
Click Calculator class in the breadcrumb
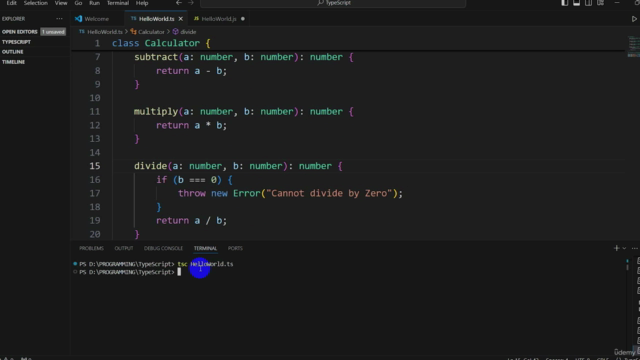pyautogui.click(x=151, y=32)
